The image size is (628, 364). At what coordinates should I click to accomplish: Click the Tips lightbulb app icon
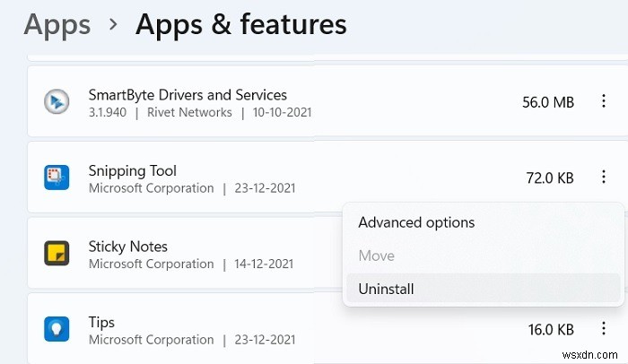tap(57, 329)
